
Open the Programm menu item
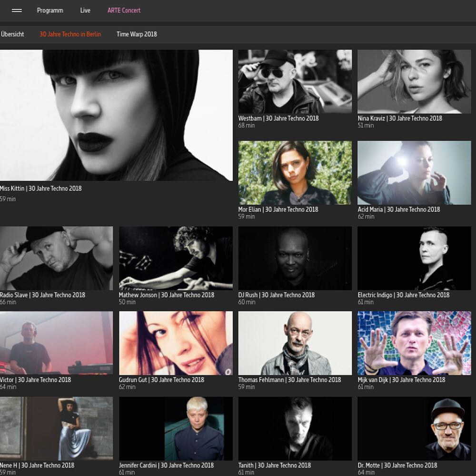point(50,10)
